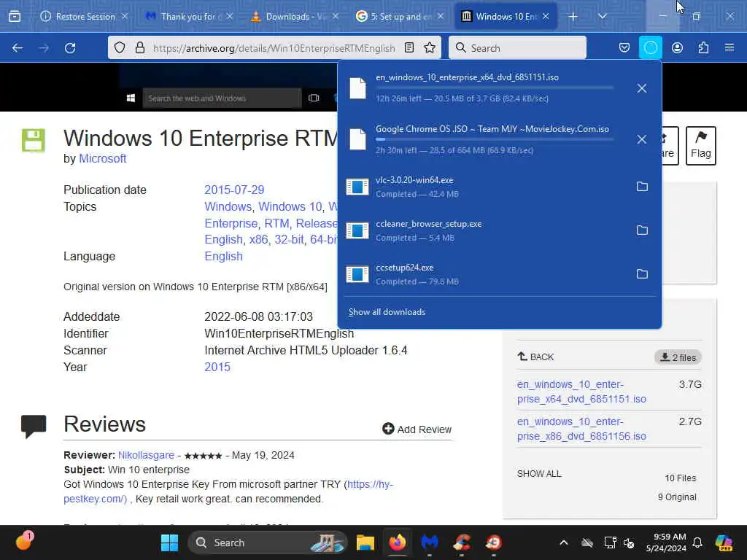Open the RTM topic link
This screenshot has width=747, height=560.
coord(276,223)
